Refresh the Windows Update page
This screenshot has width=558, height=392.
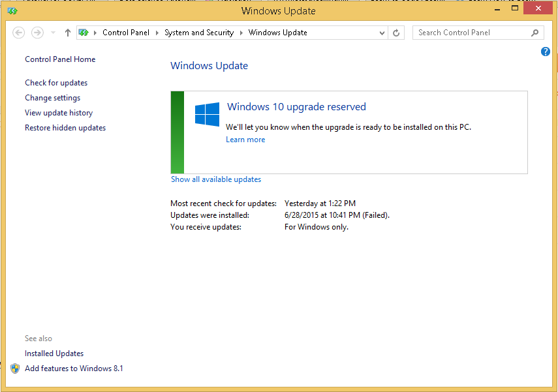(396, 33)
